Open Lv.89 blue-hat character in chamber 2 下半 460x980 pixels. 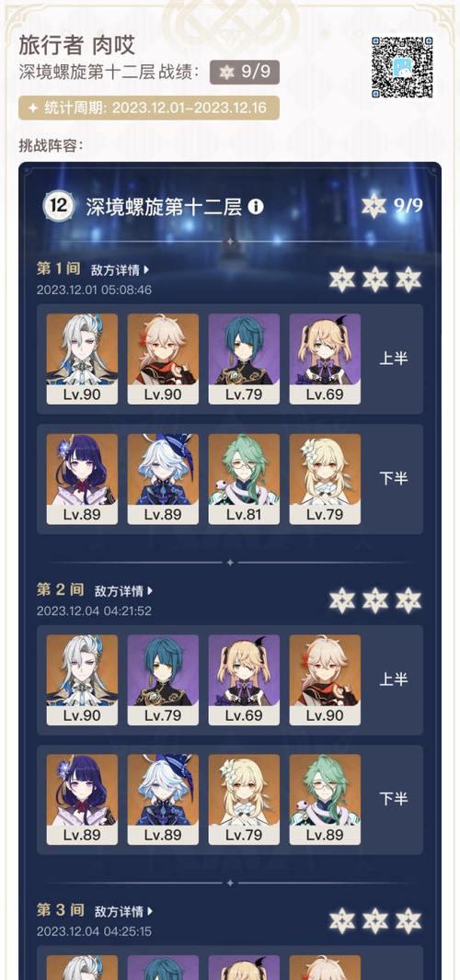coord(163,800)
